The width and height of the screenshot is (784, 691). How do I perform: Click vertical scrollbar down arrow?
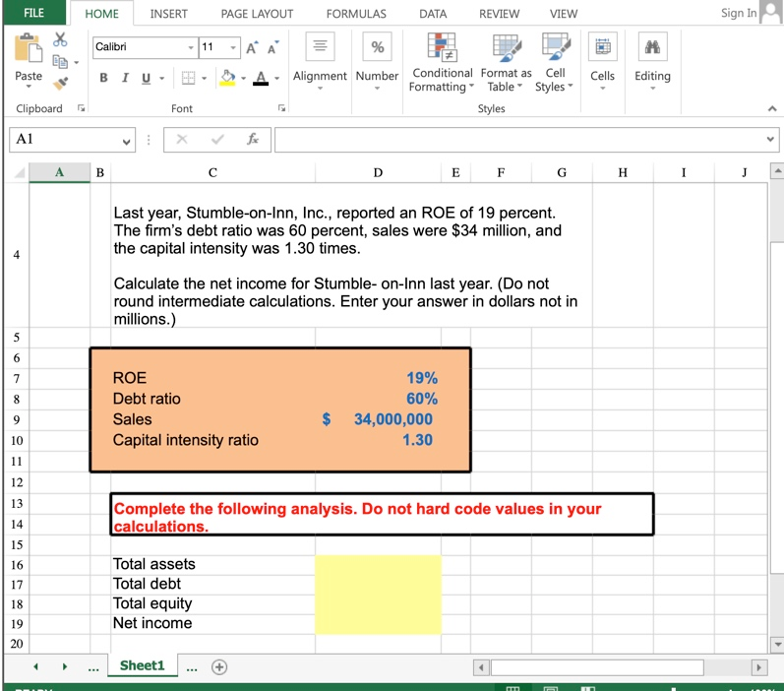pyautogui.click(x=776, y=645)
